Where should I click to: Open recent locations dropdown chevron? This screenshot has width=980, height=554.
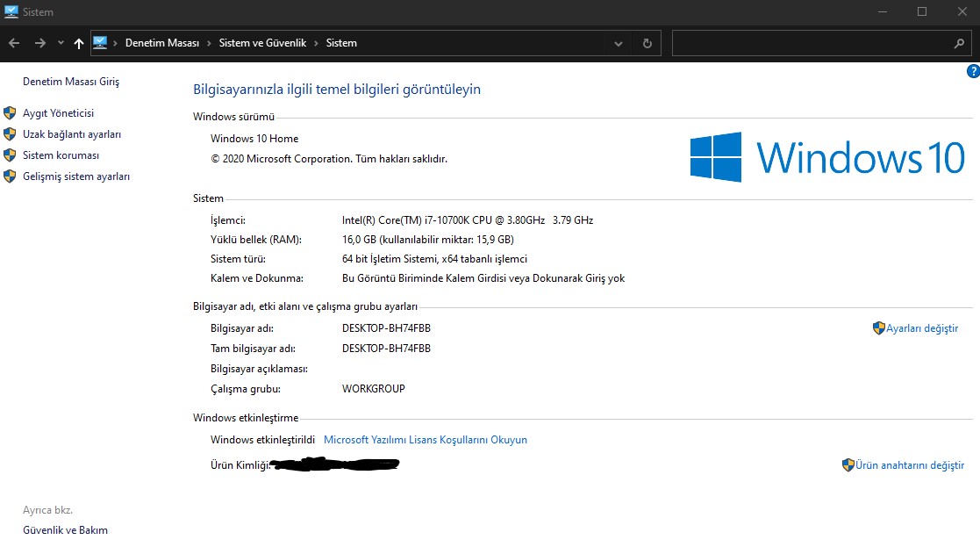point(61,43)
